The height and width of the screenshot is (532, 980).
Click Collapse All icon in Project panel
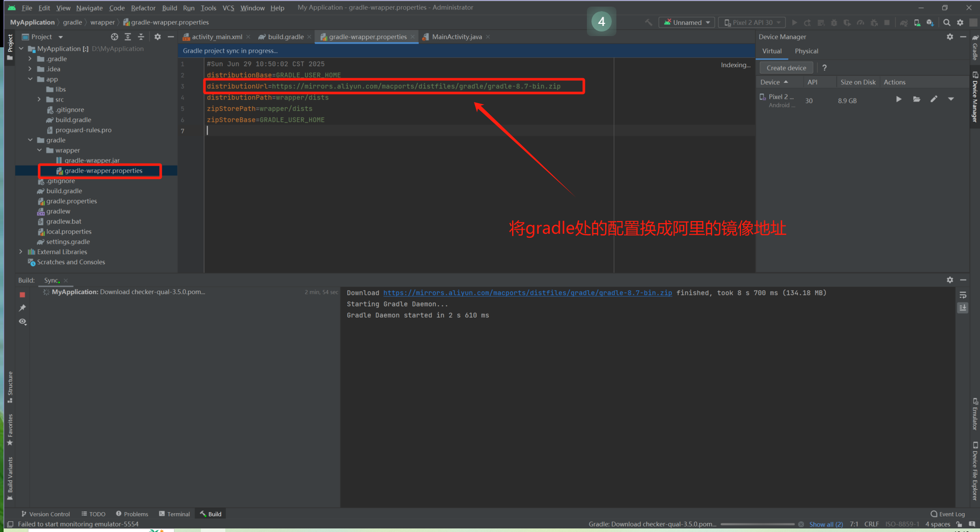(x=141, y=37)
